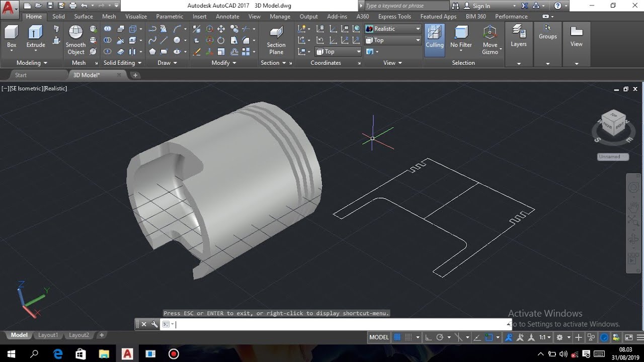The image size is (644, 362).
Task: Click the ViewCube in the viewport
Action: [x=613, y=124]
